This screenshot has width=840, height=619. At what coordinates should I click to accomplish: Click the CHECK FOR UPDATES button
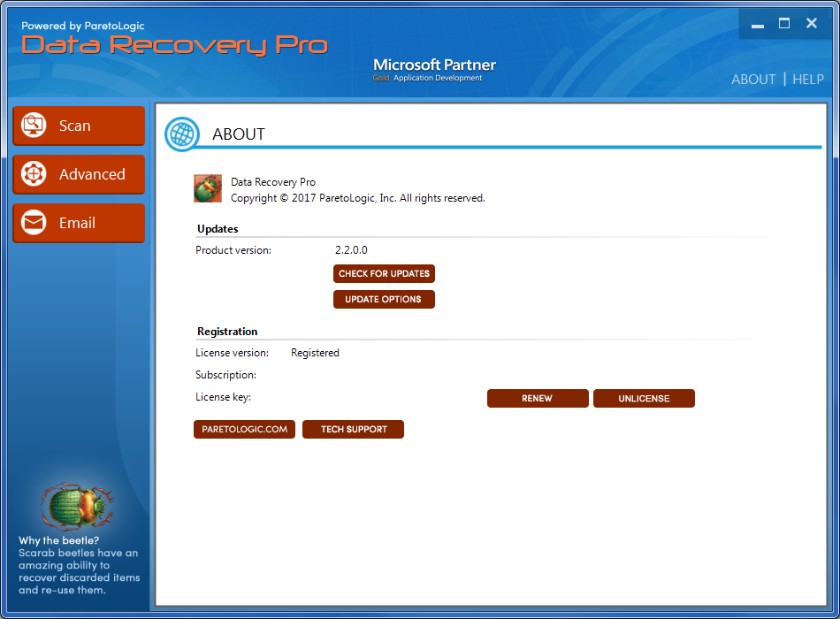[384, 273]
